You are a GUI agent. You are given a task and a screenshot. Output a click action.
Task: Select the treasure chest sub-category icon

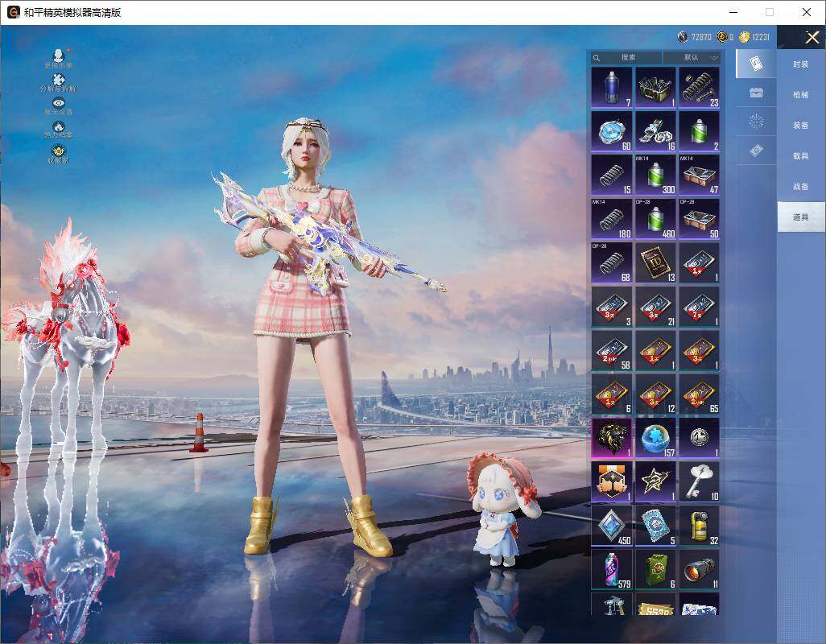(x=756, y=93)
